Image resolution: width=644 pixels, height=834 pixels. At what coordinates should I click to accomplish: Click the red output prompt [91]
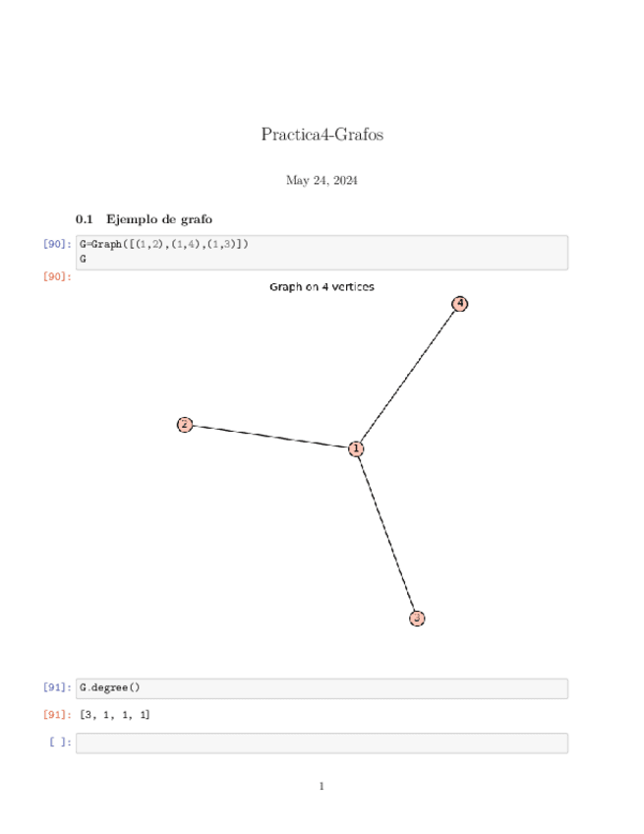pos(57,715)
